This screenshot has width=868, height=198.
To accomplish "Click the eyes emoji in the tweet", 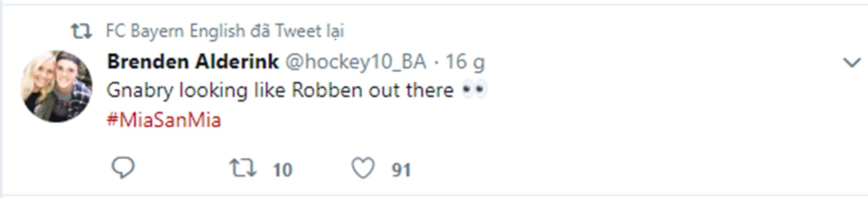I will click(475, 90).
